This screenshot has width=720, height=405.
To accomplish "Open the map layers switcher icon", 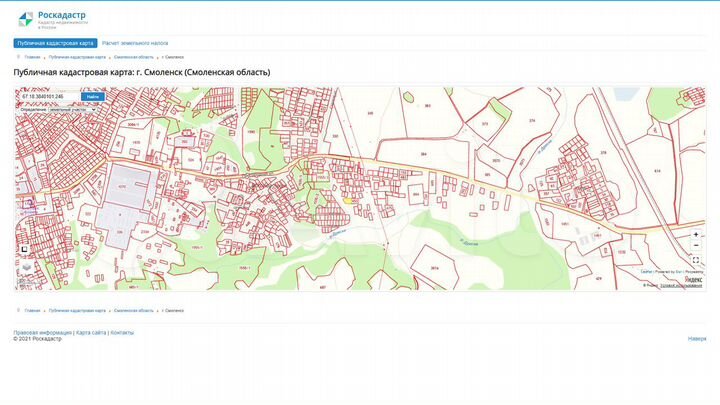I will 25,268.
